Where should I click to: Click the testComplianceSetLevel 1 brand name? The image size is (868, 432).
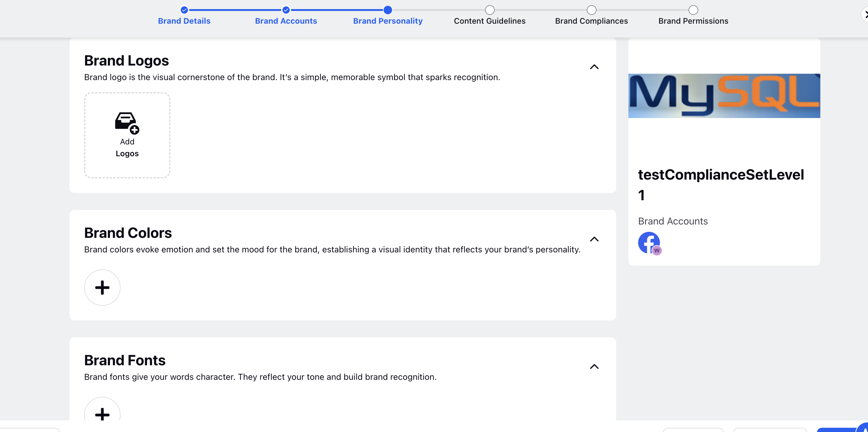tap(721, 184)
